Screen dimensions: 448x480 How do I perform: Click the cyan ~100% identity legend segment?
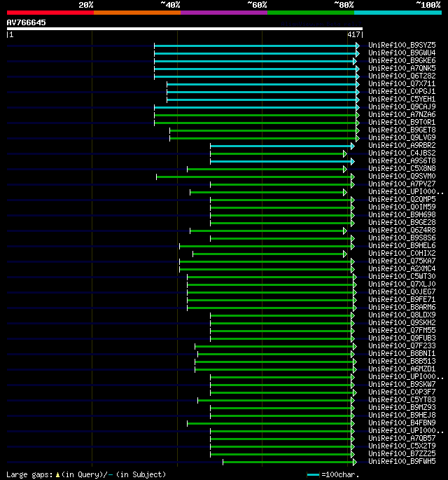pos(398,13)
